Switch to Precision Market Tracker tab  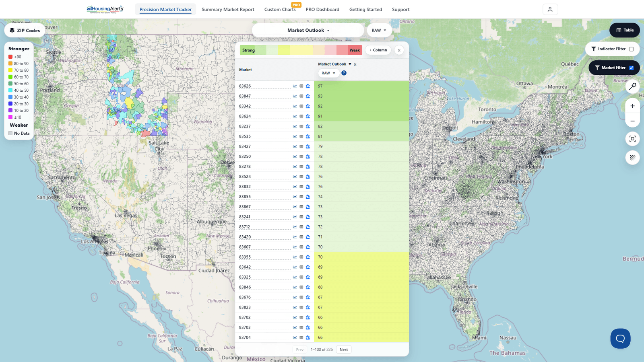(x=165, y=9)
